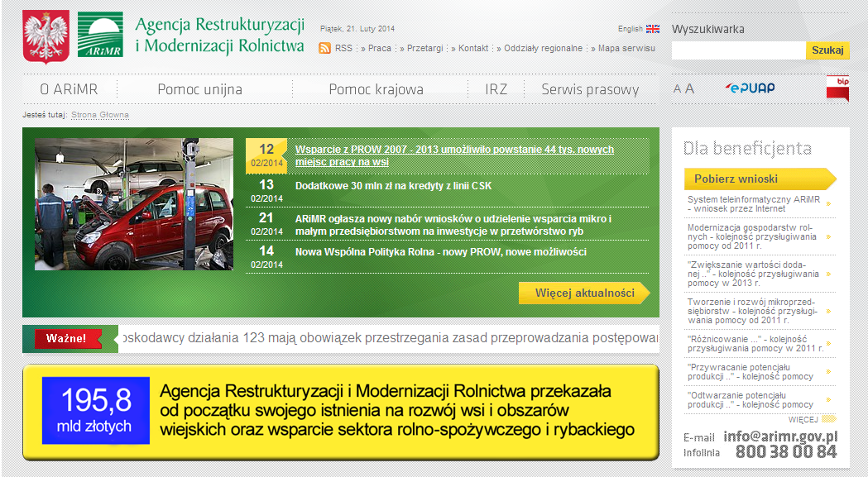Open the RSS feed icon

point(325,48)
